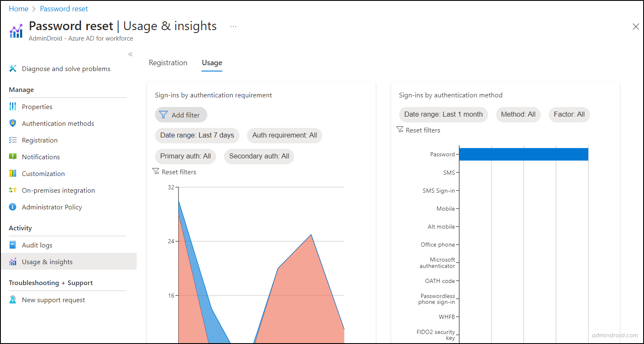
Task: Open the Factor: All filter picker
Action: tap(569, 115)
